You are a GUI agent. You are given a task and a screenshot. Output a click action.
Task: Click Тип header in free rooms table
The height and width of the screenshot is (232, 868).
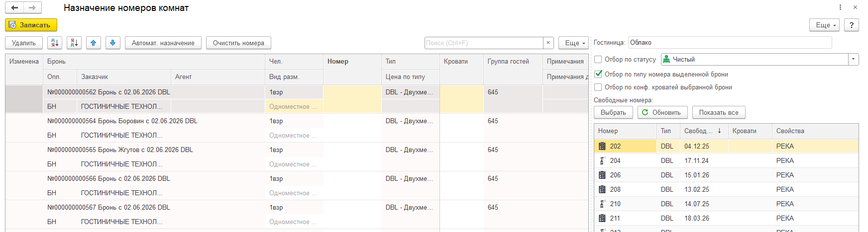tap(668, 131)
